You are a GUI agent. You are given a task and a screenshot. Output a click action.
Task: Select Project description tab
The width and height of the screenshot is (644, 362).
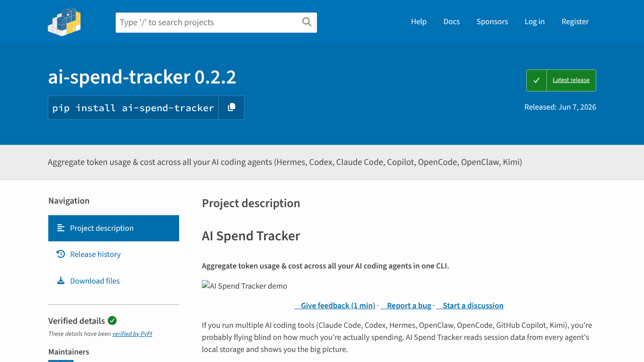pyautogui.click(x=114, y=228)
